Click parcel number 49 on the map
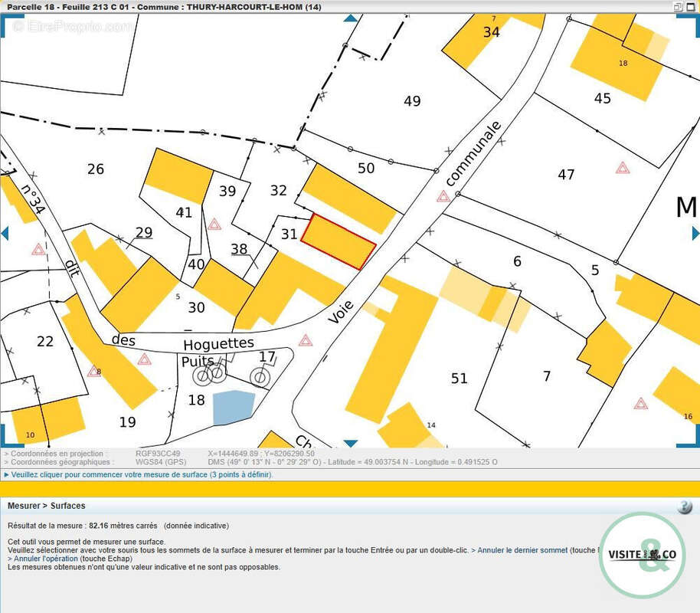 (x=412, y=101)
